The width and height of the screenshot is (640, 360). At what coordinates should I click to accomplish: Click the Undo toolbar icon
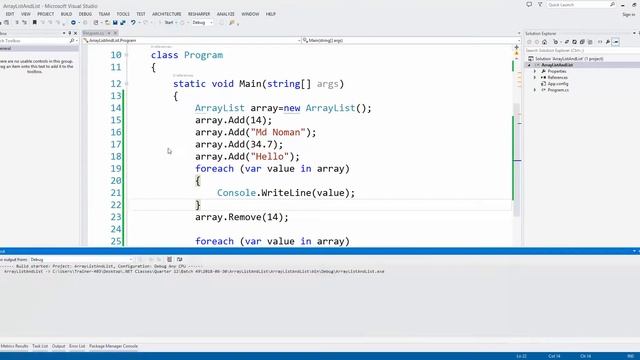click(133, 22)
